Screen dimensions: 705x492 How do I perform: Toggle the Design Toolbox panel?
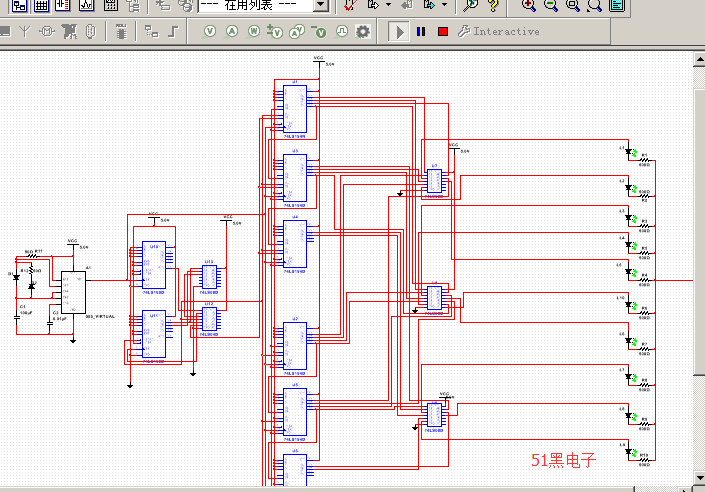tap(19, 5)
